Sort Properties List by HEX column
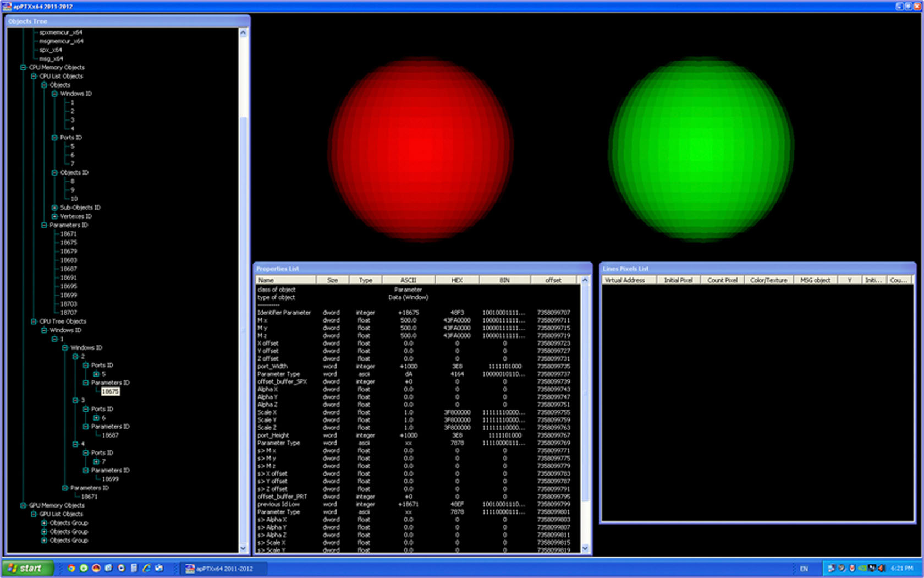Image resolution: width=924 pixels, height=578 pixels. tap(457, 280)
